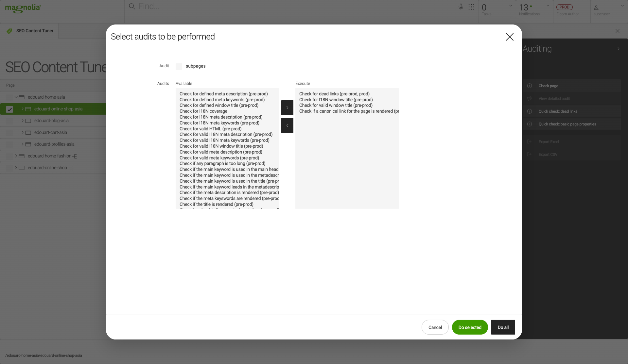
Task: Click Quick check dead links option
Action: pyautogui.click(x=557, y=112)
